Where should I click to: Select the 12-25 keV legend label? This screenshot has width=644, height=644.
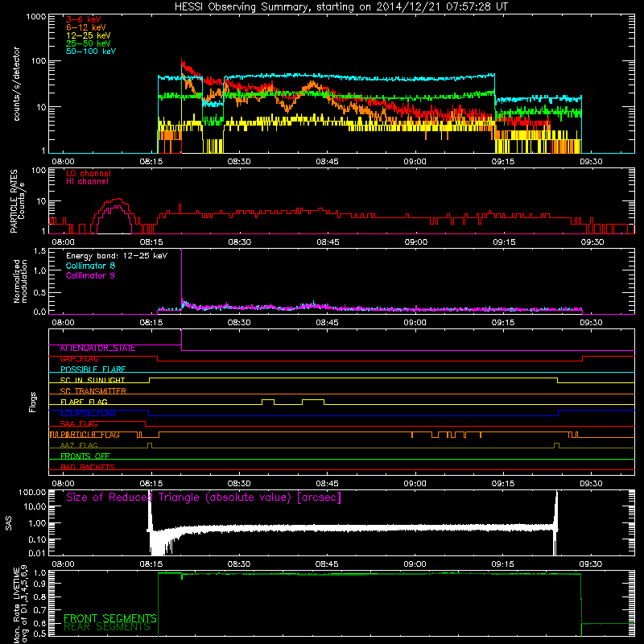(89, 35)
